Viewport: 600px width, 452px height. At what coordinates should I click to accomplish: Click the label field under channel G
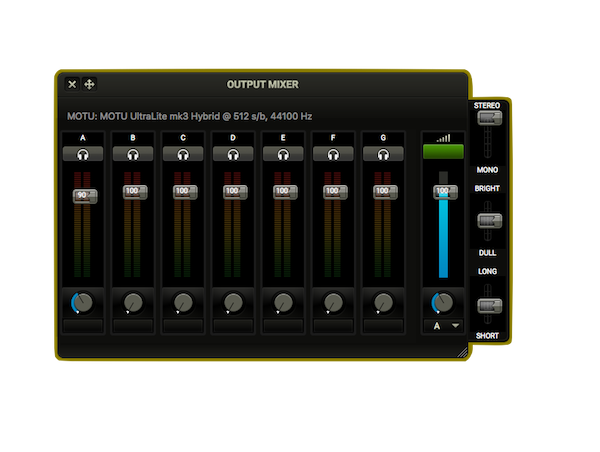(x=383, y=326)
